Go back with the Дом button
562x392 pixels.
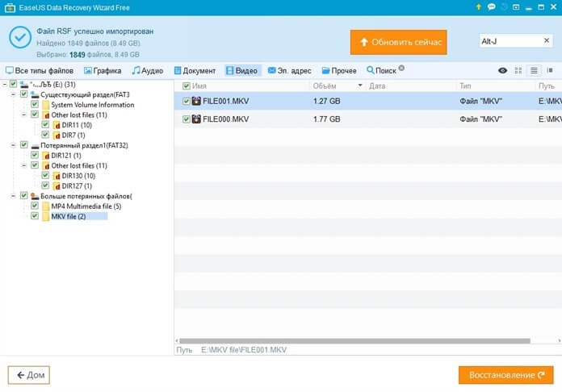pyautogui.click(x=29, y=375)
